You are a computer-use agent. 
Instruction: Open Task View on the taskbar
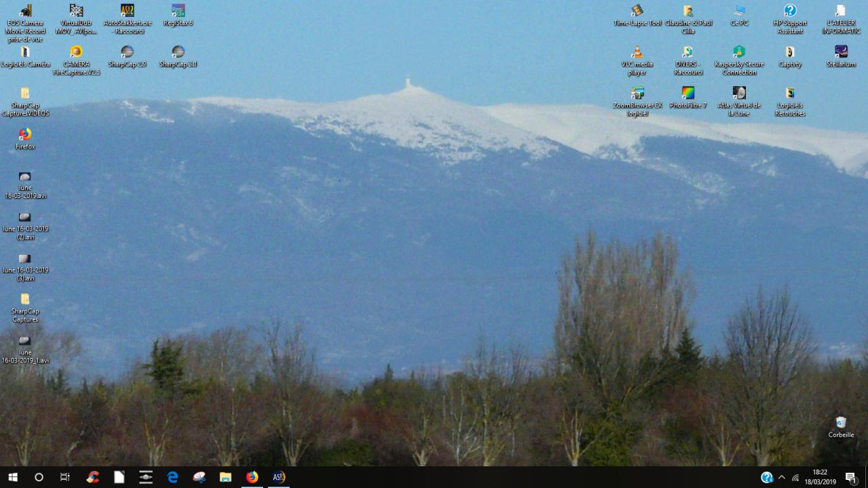point(65,477)
